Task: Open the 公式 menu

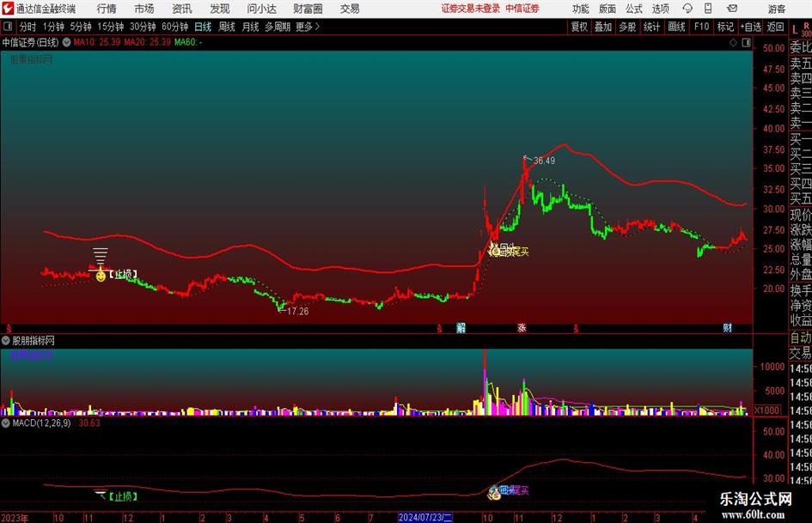Action: 634,9
